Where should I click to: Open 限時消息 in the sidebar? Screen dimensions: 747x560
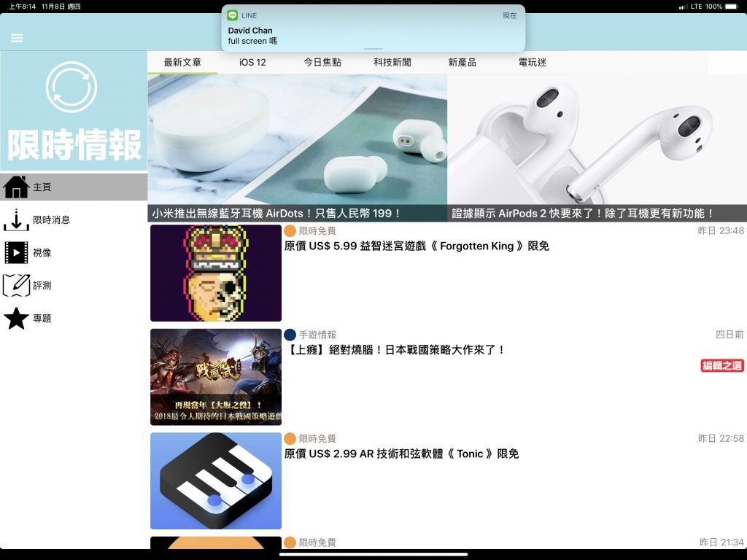pyautogui.click(x=74, y=219)
